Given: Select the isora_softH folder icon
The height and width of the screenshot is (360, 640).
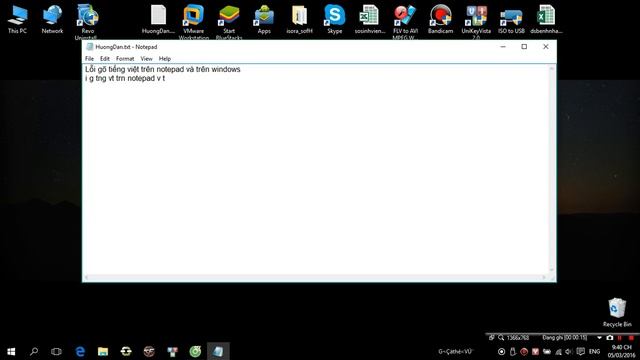Looking at the screenshot, I should (x=299, y=19).
